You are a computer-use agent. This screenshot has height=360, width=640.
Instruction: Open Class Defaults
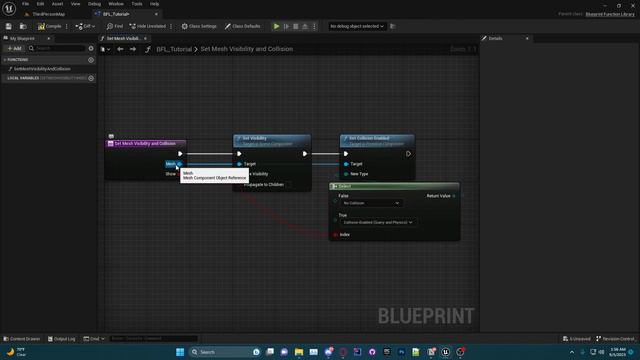pos(242,26)
